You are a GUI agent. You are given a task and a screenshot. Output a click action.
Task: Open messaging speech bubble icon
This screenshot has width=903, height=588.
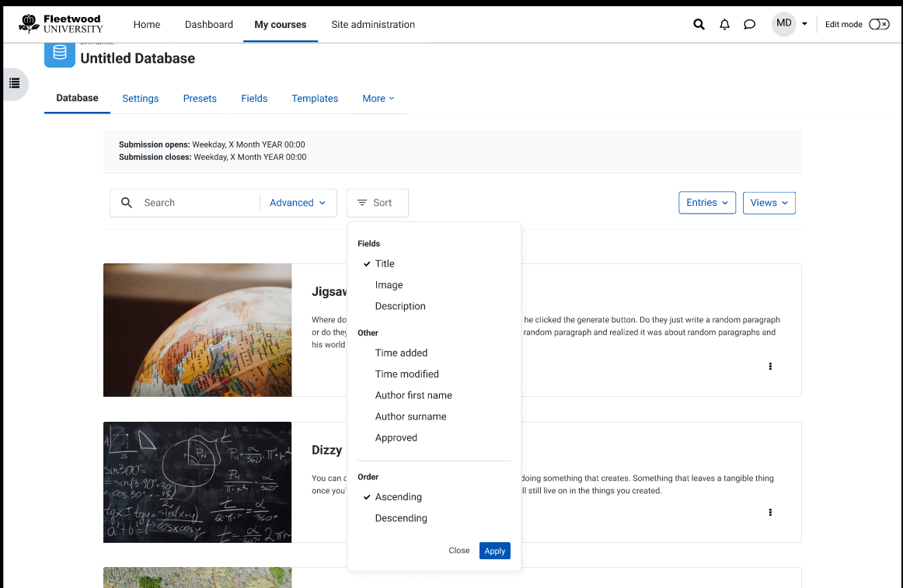tap(749, 24)
